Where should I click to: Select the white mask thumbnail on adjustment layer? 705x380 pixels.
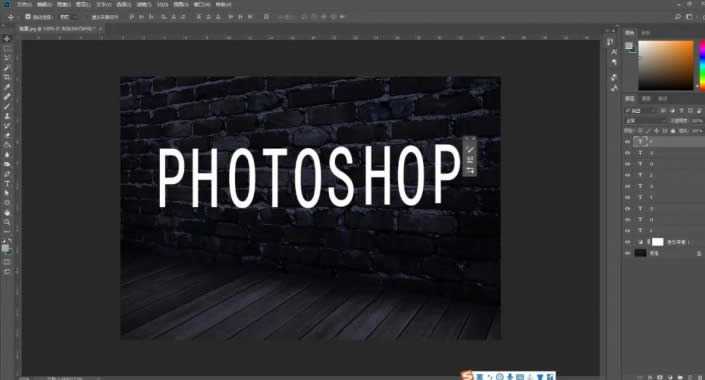tap(658, 242)
